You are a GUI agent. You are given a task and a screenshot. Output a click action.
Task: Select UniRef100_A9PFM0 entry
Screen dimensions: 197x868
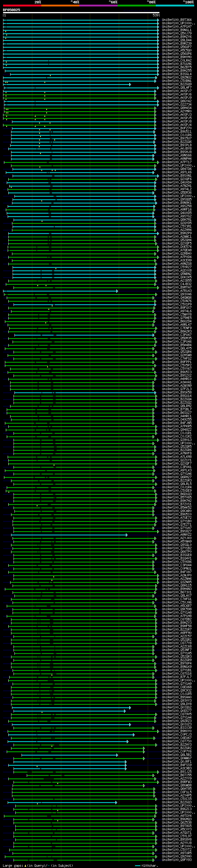tap(177, 633)
